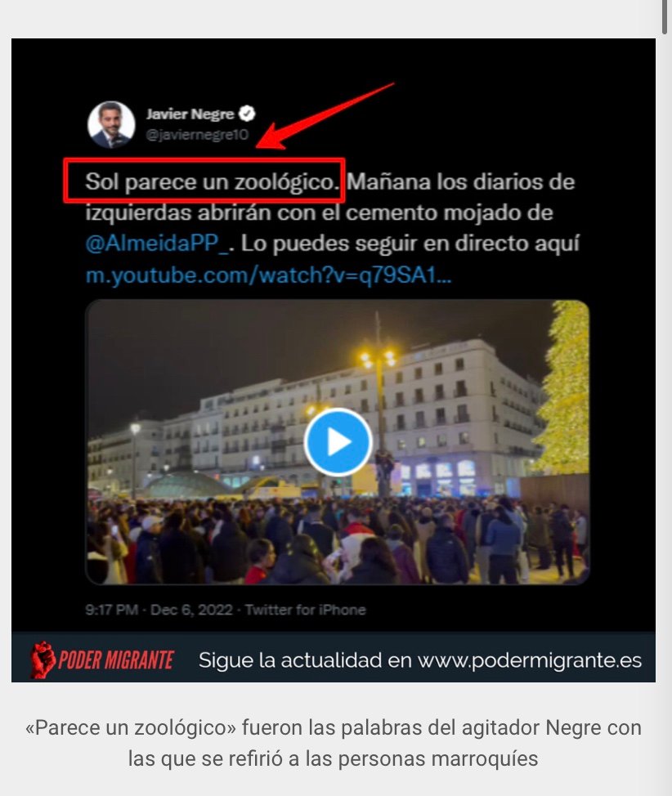Play the Puerta del Sol video
Viewport: 672px width, 796px height.
click(x=338, y=442)
